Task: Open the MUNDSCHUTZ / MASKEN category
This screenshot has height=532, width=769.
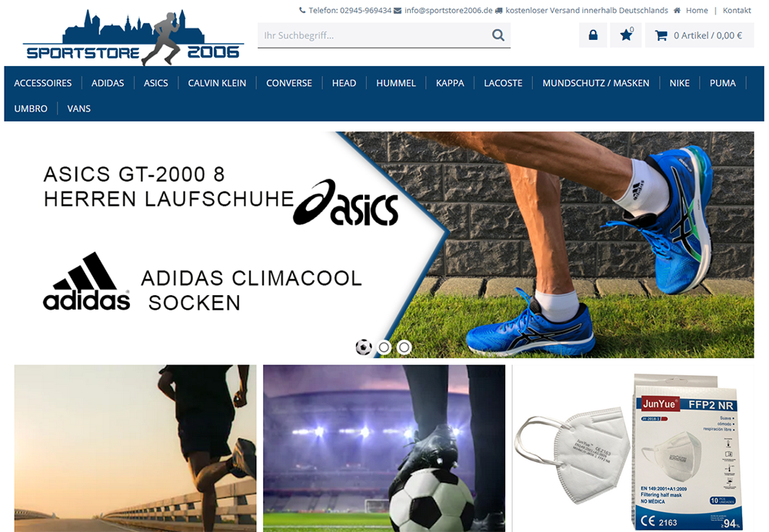Action: pos(595,83)
